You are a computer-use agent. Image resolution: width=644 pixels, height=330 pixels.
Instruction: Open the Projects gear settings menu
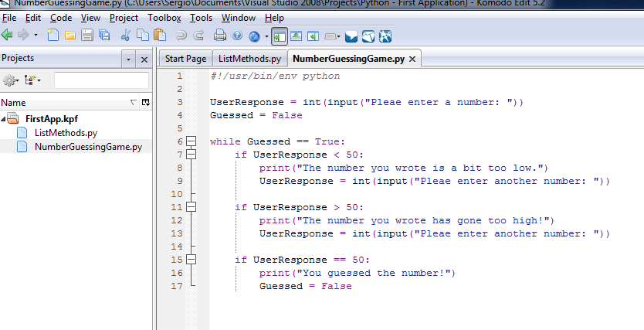[11, 80]
